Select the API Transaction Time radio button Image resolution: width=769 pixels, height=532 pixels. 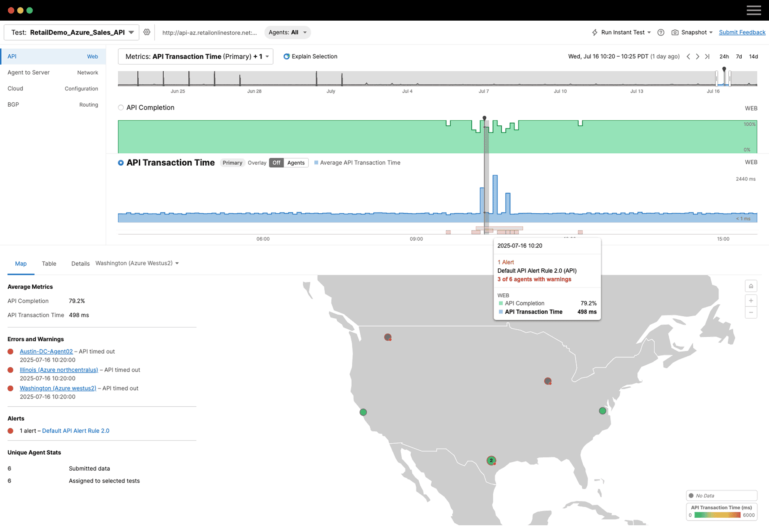point(121,163)
